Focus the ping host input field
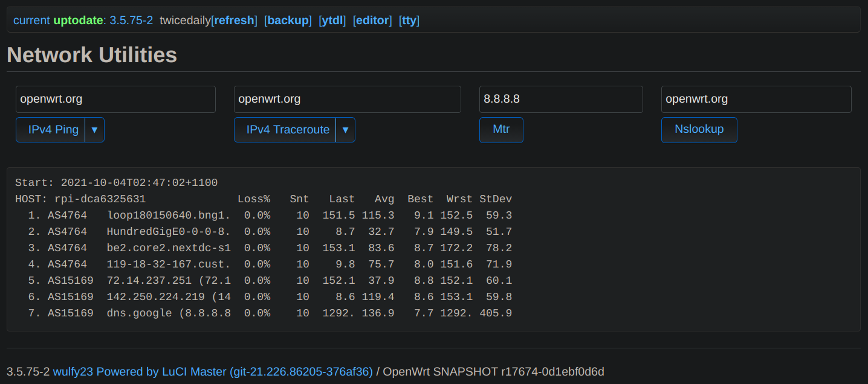The image size is (868, 384). (x=115, y=99)
